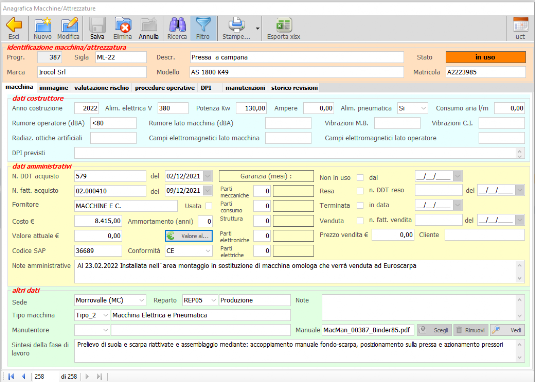Open fattura vendita date picker
Image resolution: width=535 pixels, height=382 pixels.
point(520,220)
